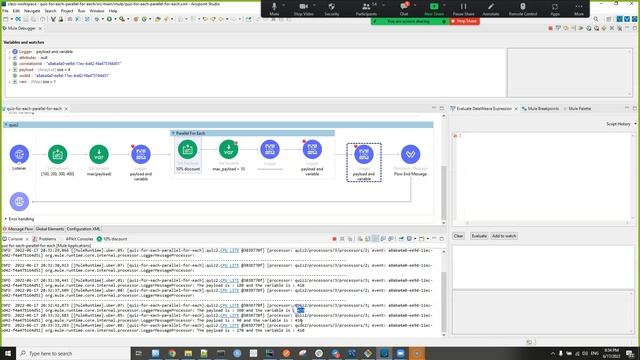Open the Navigate menu
Screen dimensions: 640x360
[32, 11]
